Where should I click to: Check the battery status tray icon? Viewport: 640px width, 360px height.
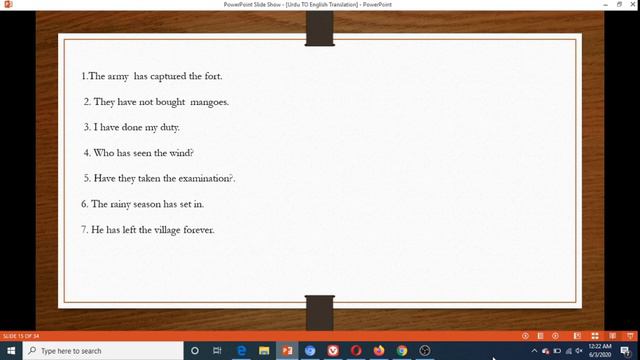tap(557, 351)
